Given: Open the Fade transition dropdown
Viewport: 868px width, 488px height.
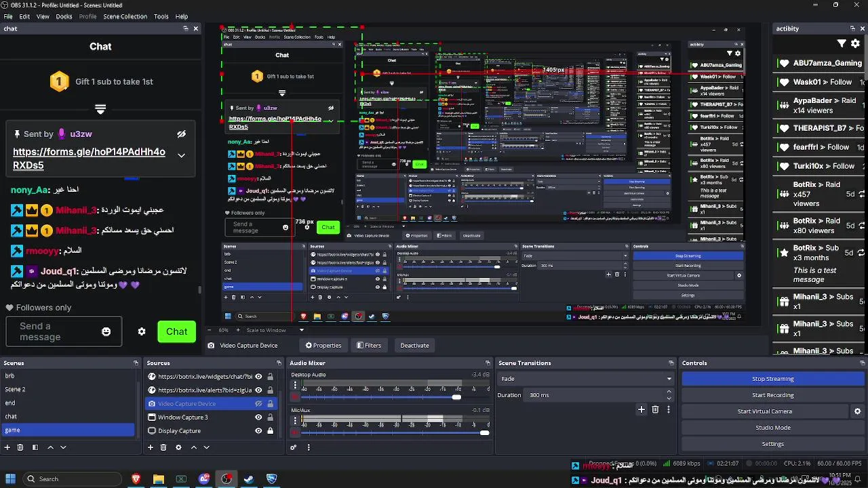Looking at the screenshot, I should coord(587,379).
